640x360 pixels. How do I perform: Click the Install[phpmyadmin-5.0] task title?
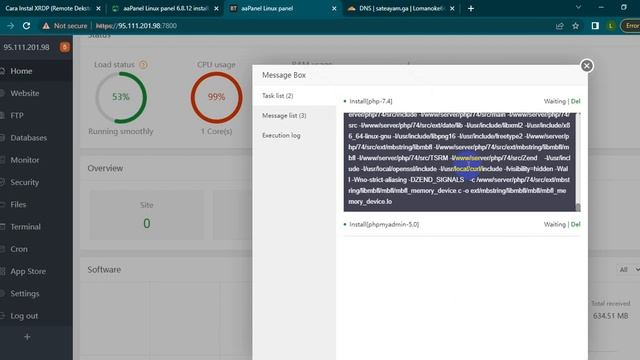[x=384, y=224]
